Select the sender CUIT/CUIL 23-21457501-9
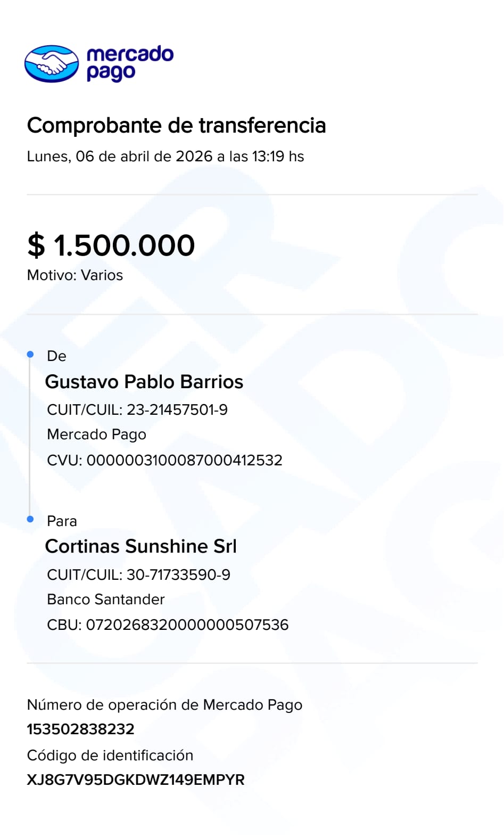This screenshot has height=837, width=504. (x=137, y=409)
